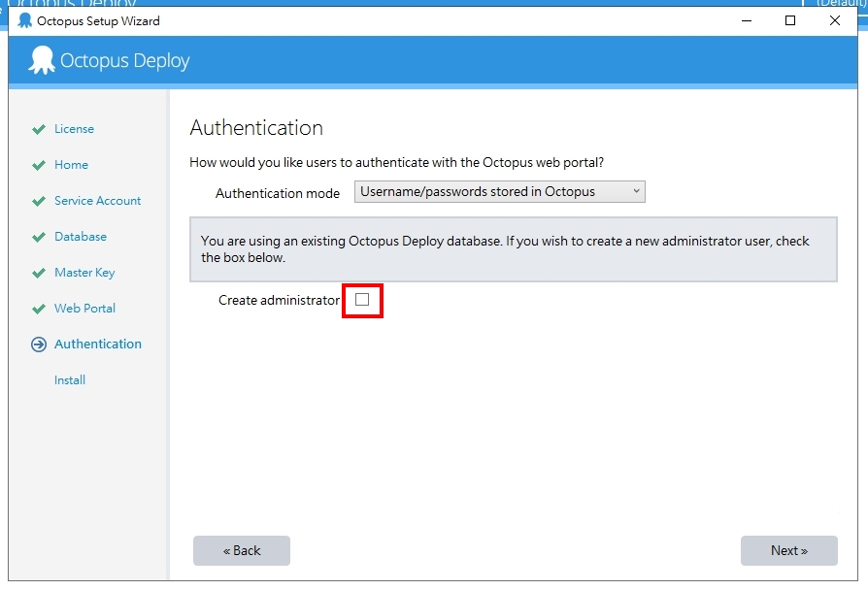Click the Octopus icon in title bar
This screenshot has width=868, height=590.
tap(25, 20)
